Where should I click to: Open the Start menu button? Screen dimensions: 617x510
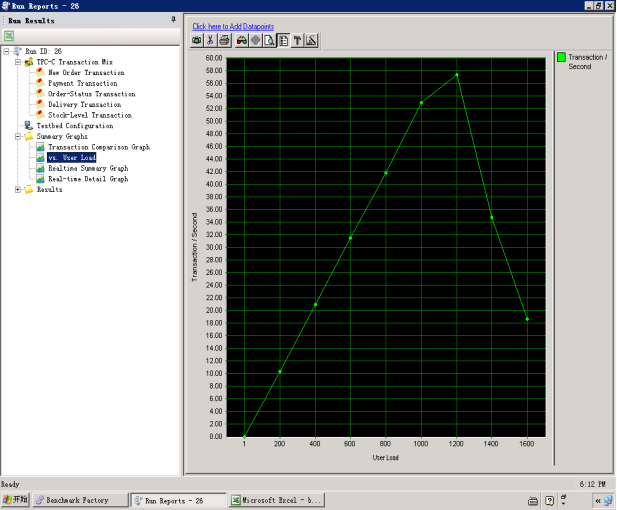pyautogui.click(x=15, y=500)
